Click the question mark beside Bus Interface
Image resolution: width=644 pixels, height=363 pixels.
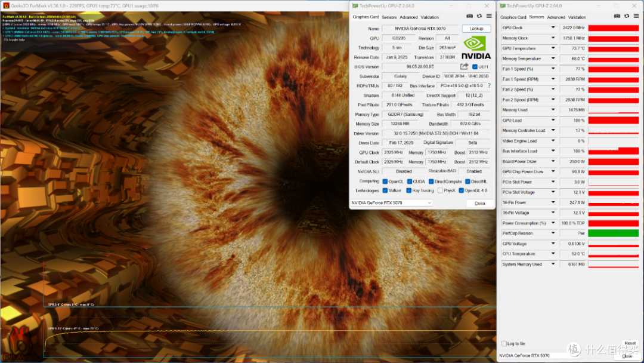pyautogui.click(x=488, y=85)
